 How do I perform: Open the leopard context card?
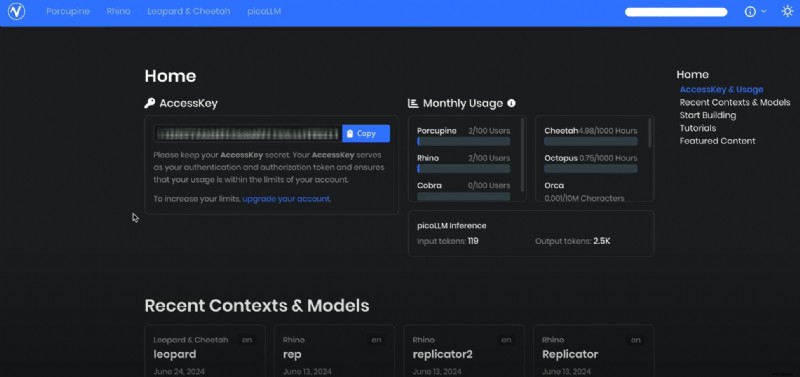pos(205,351)
